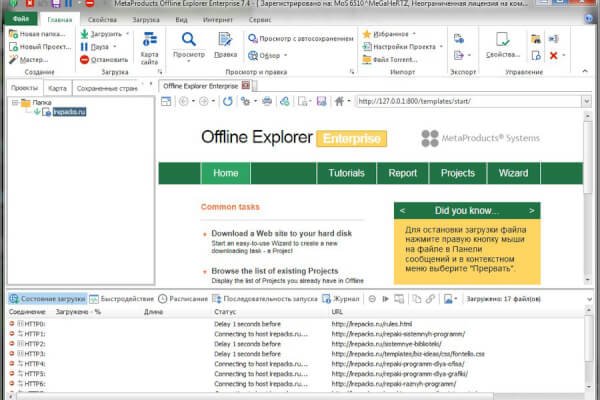Click home icon in browser toolbar

point(339,101)
